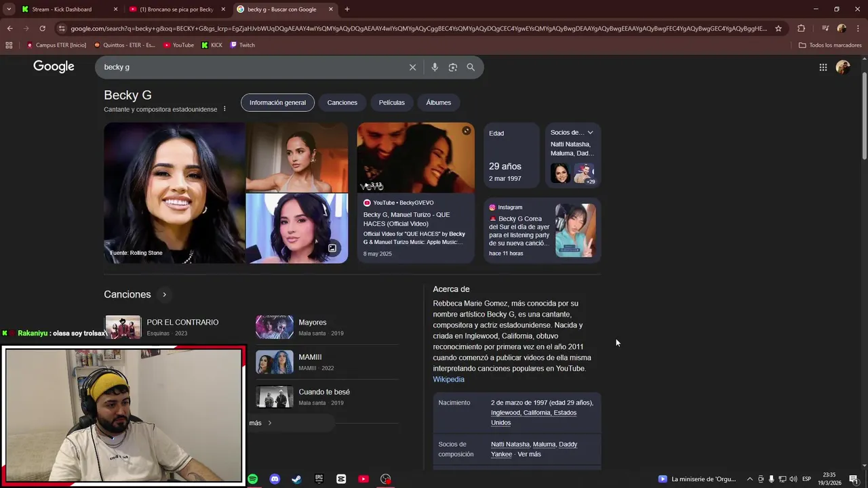Run search with the magnifying glass icon
Viewport: 868px width, 488px height.
[471, 67]
